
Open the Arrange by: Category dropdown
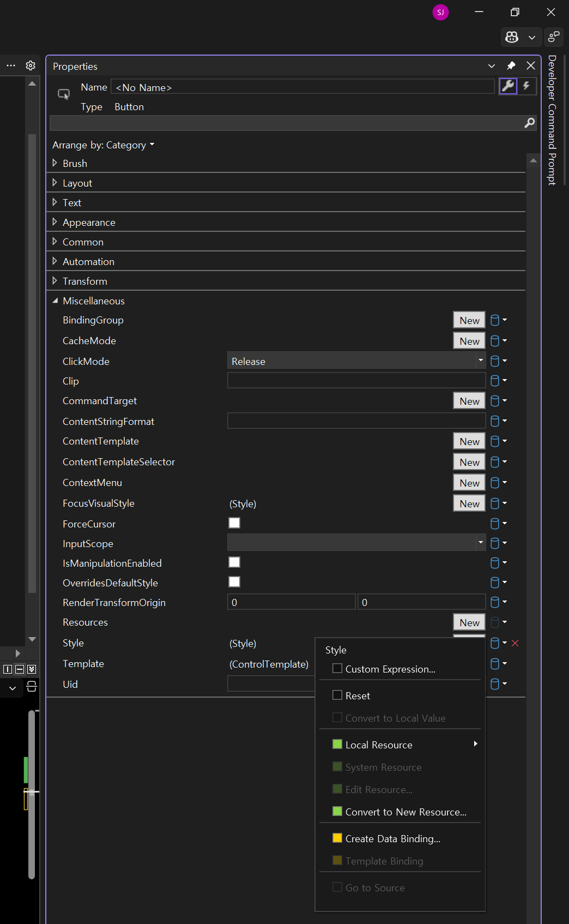click(104, 145)
